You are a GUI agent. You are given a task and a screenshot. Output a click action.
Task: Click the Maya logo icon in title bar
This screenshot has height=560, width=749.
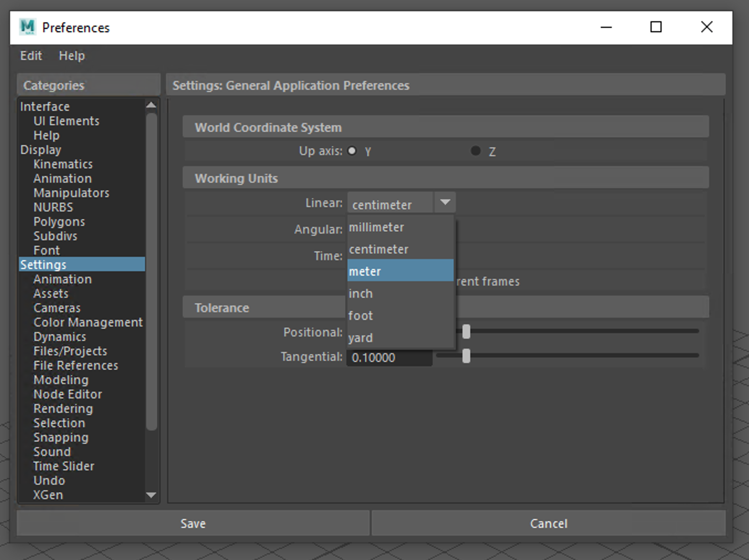[27, 27]
